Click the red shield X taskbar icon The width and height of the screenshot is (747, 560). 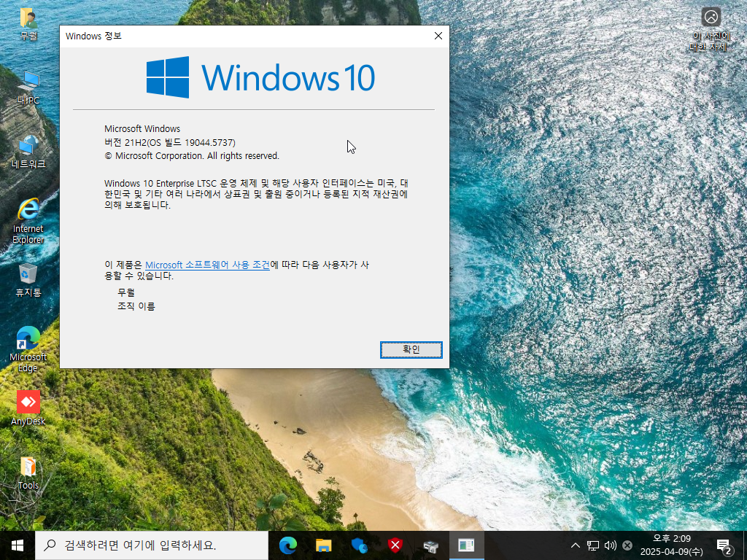click(x=395, y=545)
